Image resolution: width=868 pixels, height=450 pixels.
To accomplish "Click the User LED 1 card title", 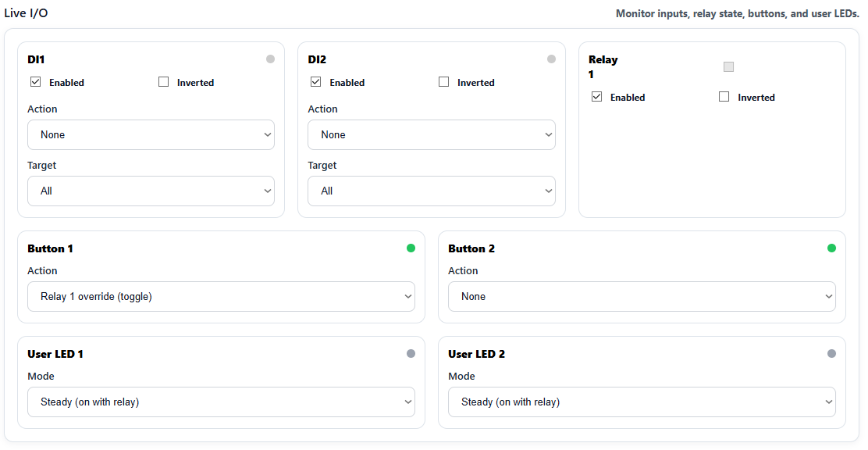I will [55, 354].
